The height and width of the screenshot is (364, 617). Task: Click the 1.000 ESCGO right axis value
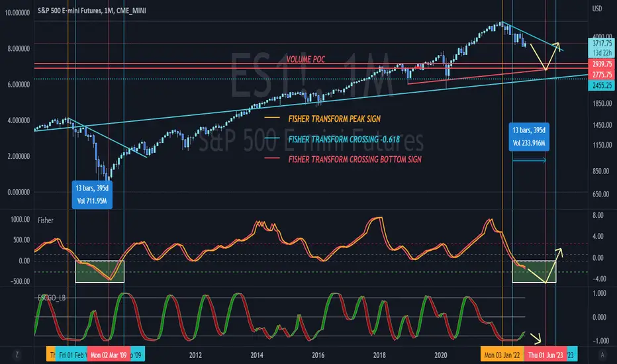(599, 293)
